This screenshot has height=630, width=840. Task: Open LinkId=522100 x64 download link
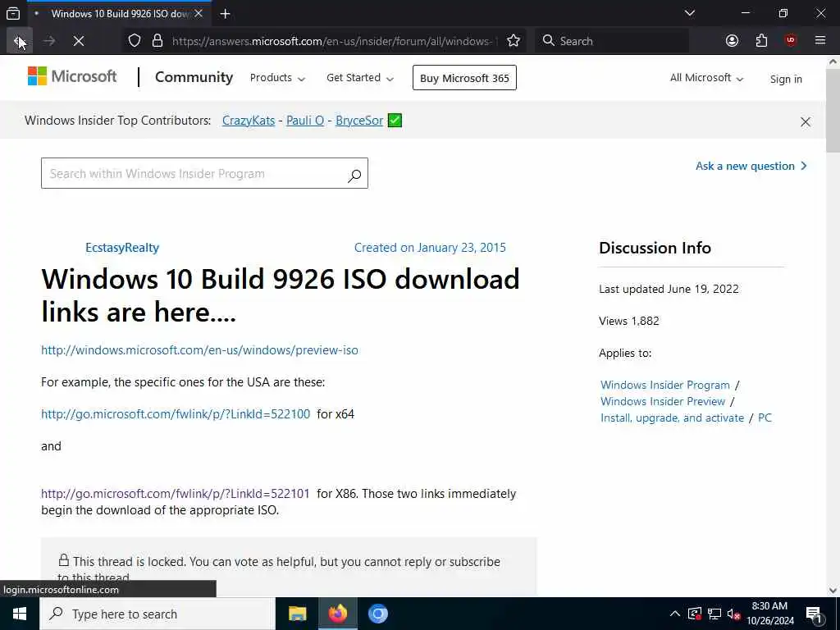(x=176, y=414)
